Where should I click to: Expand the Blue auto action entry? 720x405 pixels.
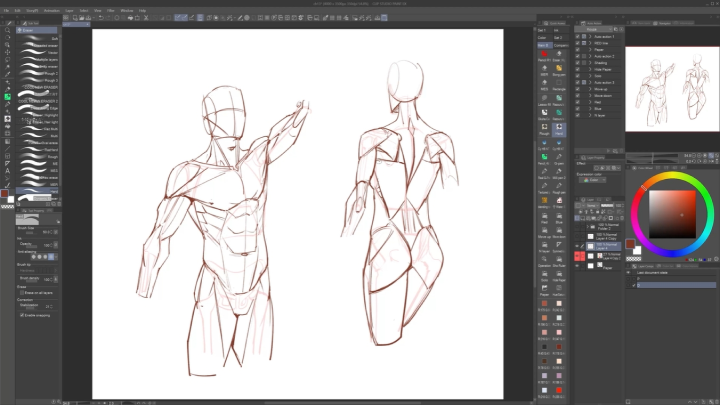[x=590, y=109]
